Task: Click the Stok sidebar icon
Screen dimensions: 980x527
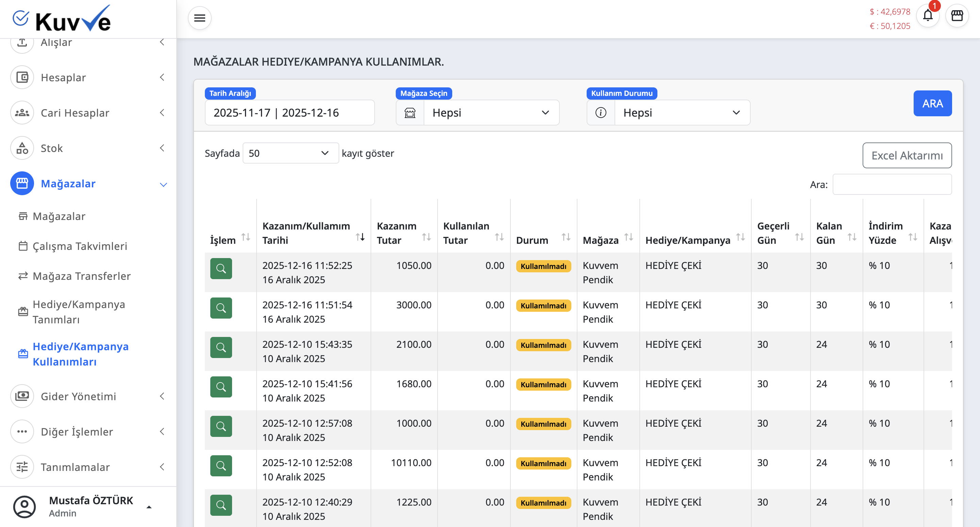Action: 22,148
